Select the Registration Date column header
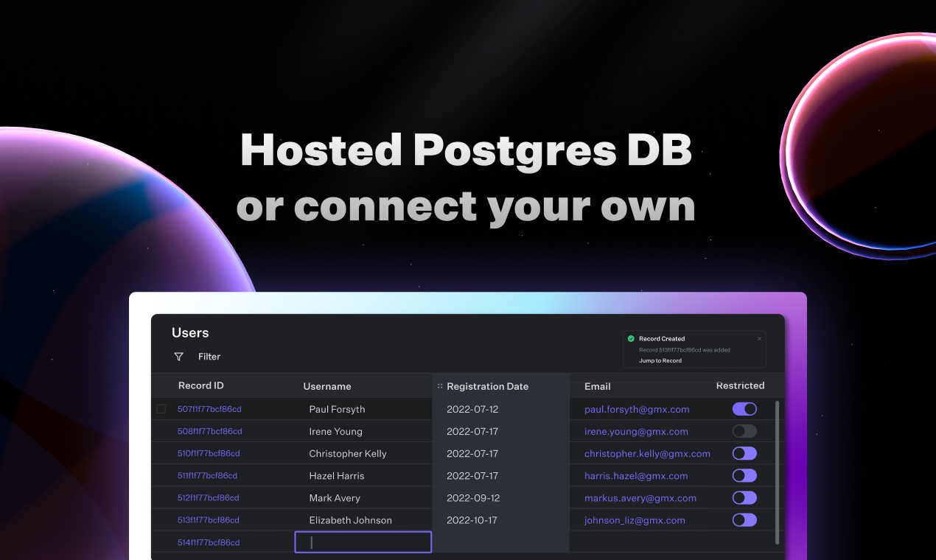 coord(487,386)
